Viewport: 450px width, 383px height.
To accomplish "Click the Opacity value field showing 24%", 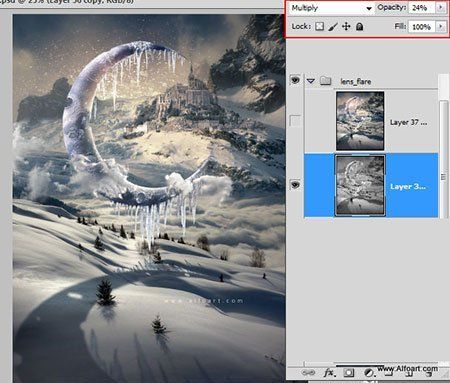I will 422,8.
